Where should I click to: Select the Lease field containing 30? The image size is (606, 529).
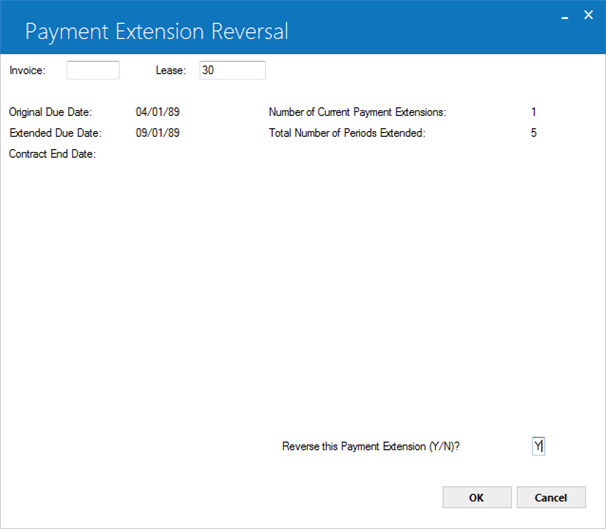tap(232, 70)
